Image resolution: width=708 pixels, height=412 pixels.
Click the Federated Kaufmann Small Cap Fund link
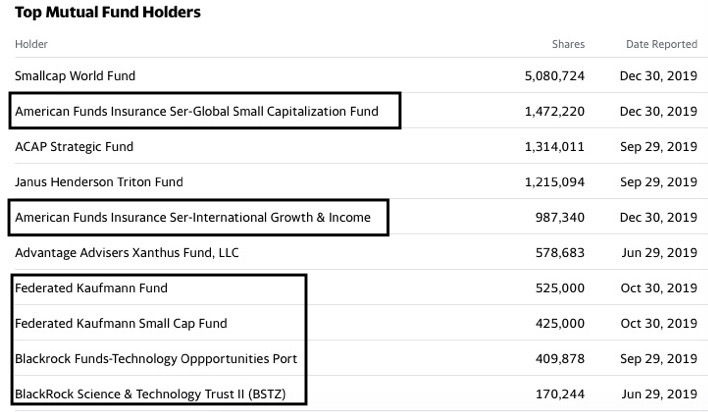pyautogui.click(x=121, y=323)
